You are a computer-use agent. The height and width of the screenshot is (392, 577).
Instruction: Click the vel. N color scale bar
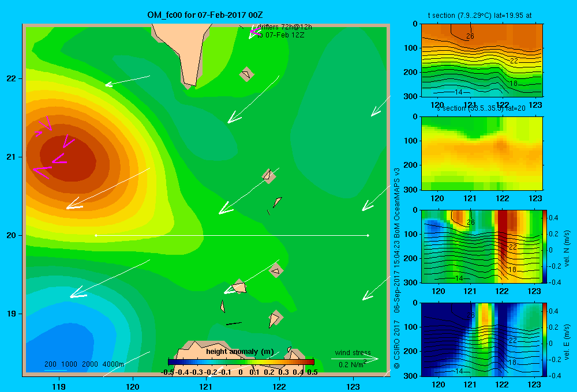pos(545,246)
